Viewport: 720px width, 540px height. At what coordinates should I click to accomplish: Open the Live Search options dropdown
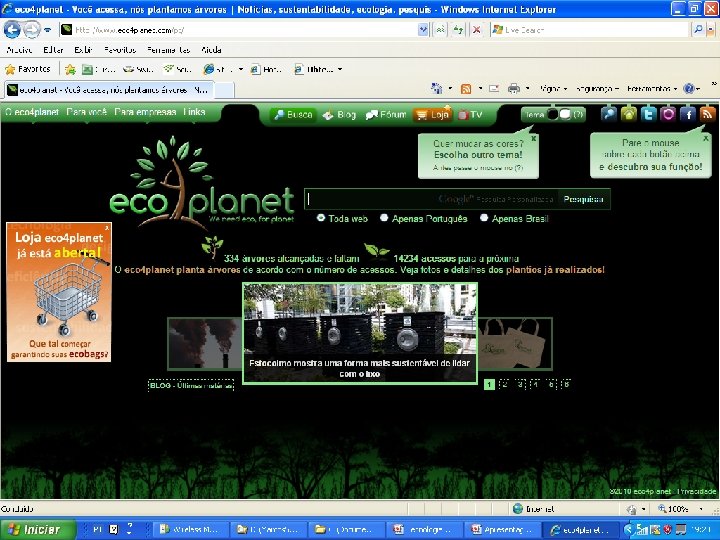(710, 30)
